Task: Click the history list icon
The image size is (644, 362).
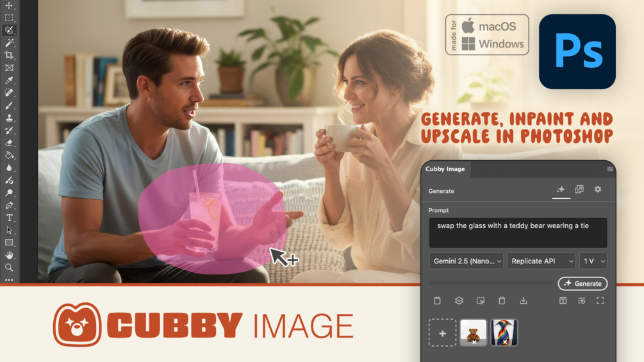Action: click(582, 300)
